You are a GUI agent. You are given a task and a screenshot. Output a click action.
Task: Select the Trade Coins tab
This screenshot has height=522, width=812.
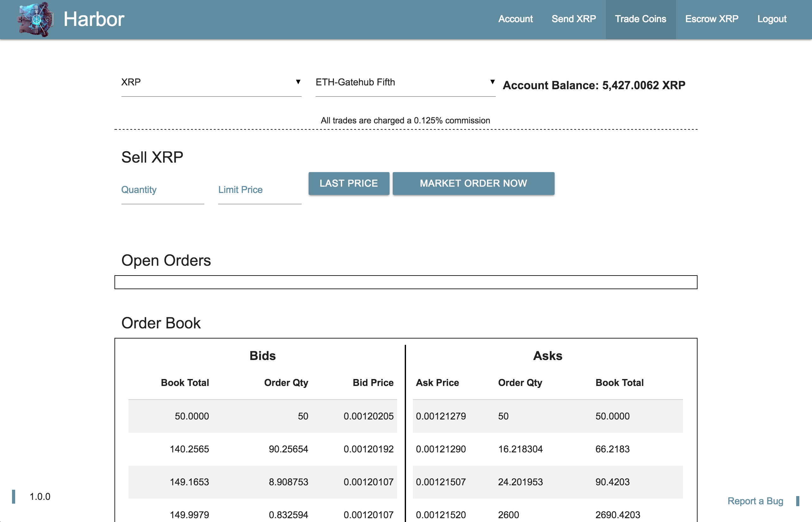pos(640,19)
